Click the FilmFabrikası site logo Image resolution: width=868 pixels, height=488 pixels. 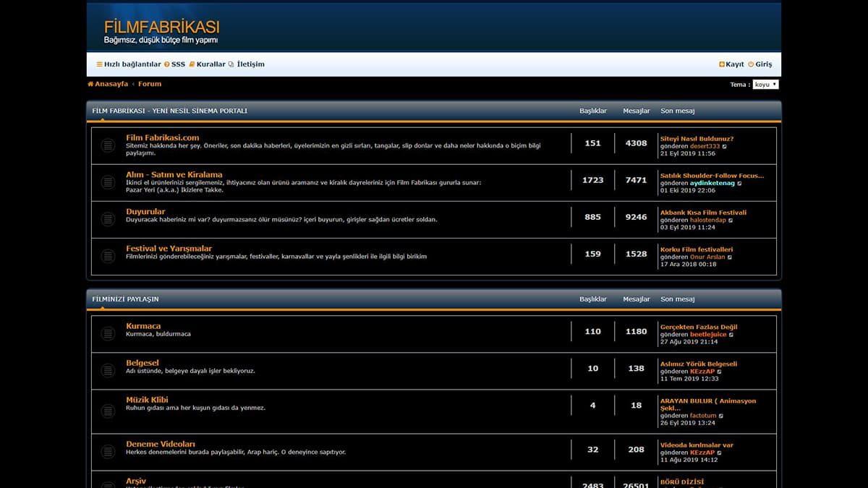coord(161,32)
